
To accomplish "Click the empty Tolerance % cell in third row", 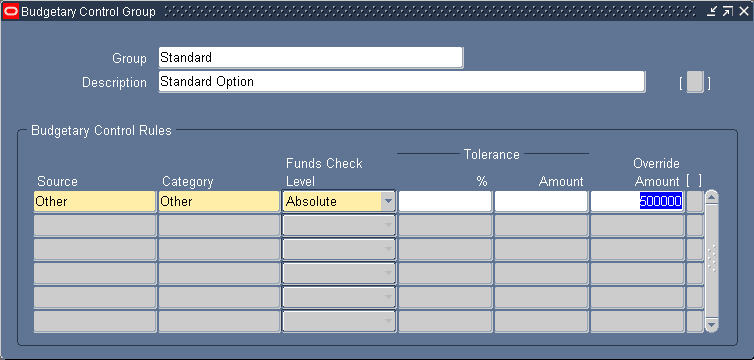I will pyautogui.click(x=445, y=249).
